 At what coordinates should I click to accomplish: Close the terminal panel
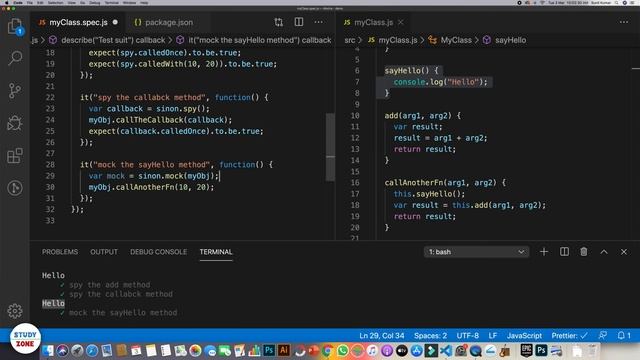click(624, 252)
